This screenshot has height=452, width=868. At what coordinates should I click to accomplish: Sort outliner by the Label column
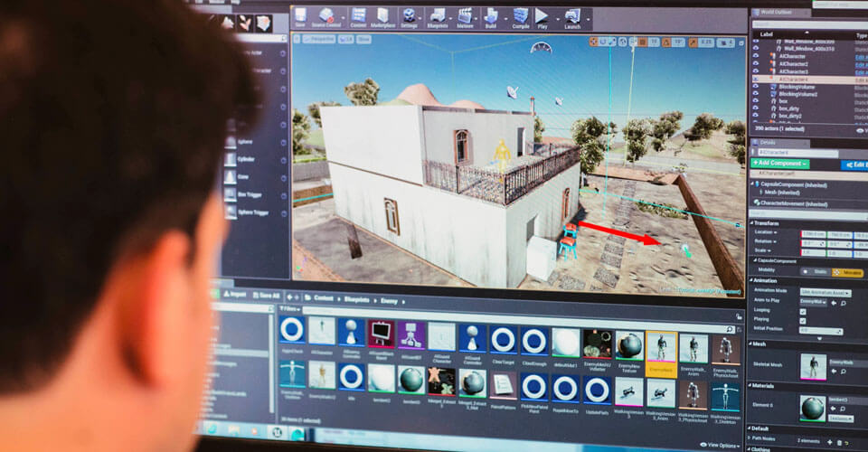tap(766, 34)
